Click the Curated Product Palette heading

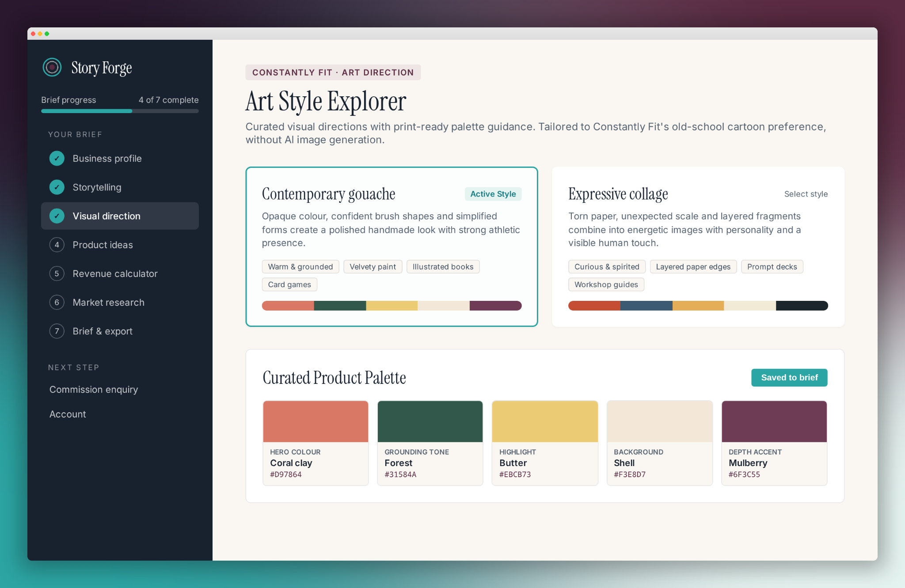(x=334, y=378)
